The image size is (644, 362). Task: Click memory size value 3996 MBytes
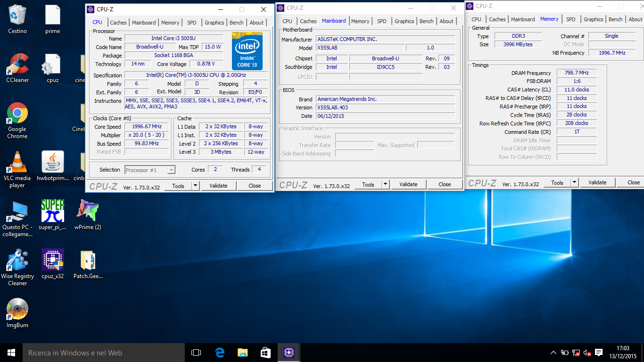pos(518,44)
